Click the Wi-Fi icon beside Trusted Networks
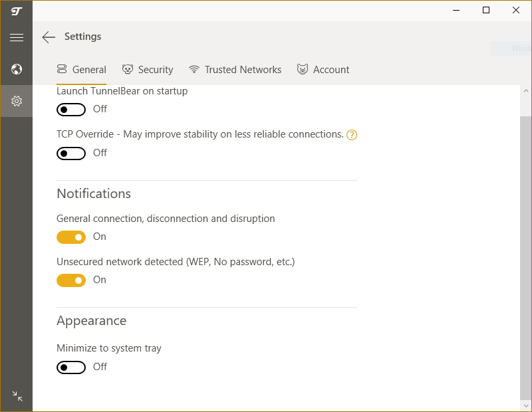 click(194, 69)
